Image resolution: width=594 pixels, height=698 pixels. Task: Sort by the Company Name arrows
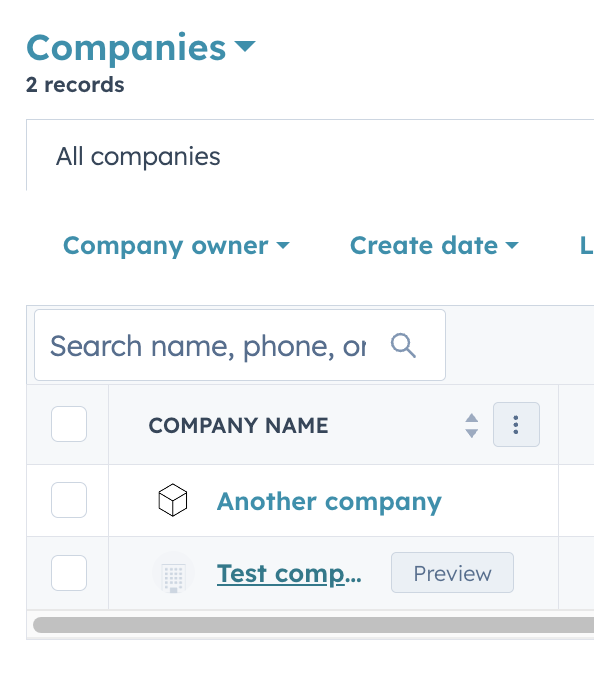tap(472, 426)
